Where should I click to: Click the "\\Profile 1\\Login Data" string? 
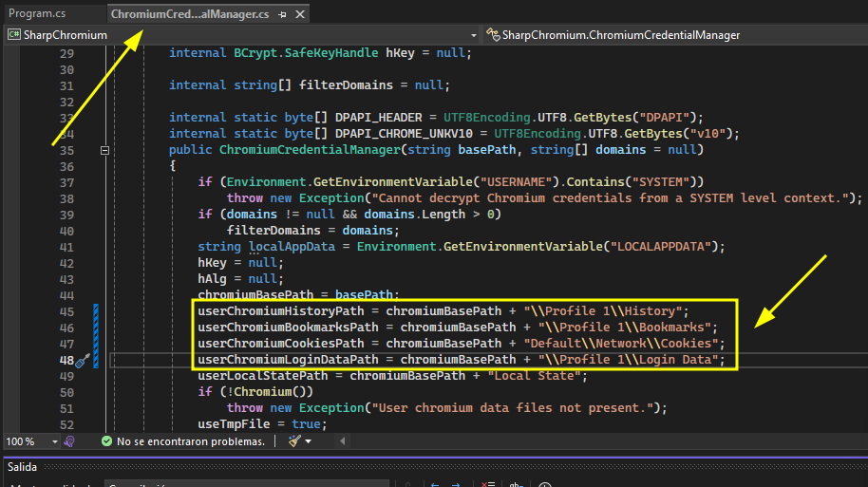pos(628,360)
